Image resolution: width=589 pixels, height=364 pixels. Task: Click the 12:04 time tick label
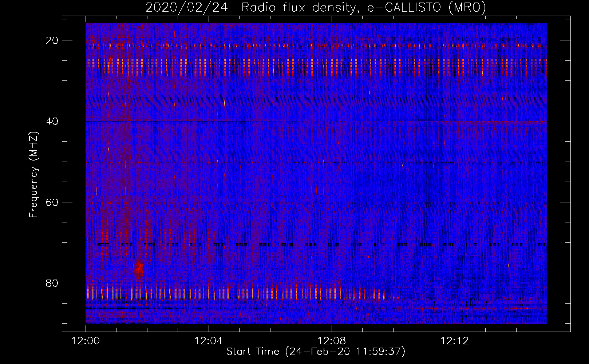[209, 341]
